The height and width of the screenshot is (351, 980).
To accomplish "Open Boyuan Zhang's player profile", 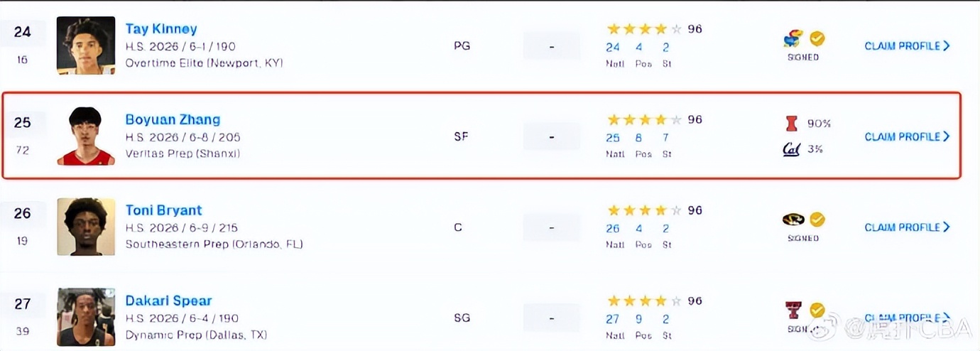I will pyautogui.click(x=173, y=119).
